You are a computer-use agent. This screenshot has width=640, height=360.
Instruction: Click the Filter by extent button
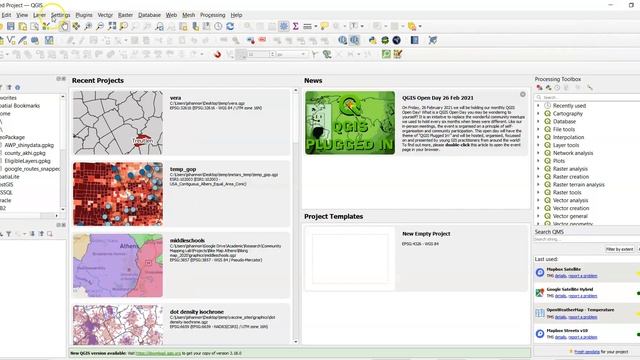(620, 249)
